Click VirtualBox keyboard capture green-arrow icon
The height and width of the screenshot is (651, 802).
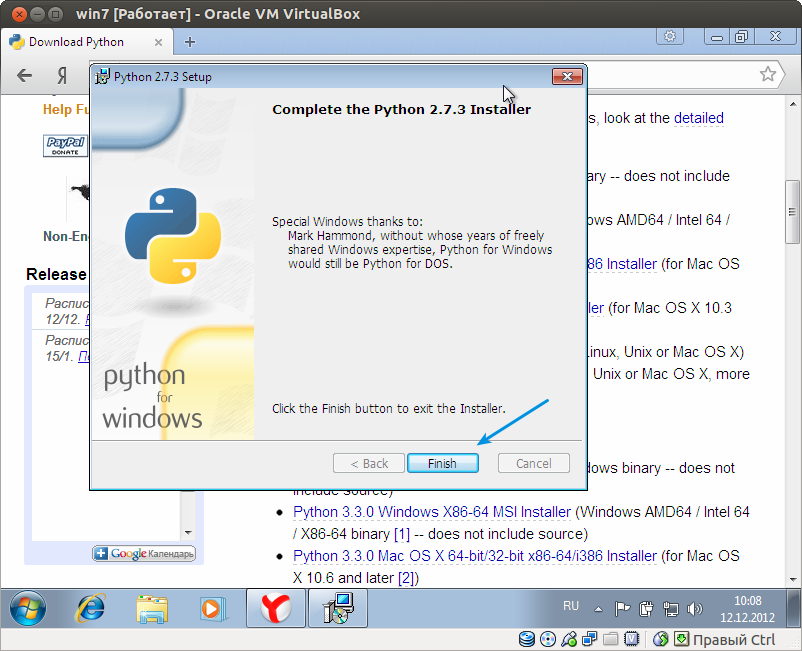pos(681,639)
